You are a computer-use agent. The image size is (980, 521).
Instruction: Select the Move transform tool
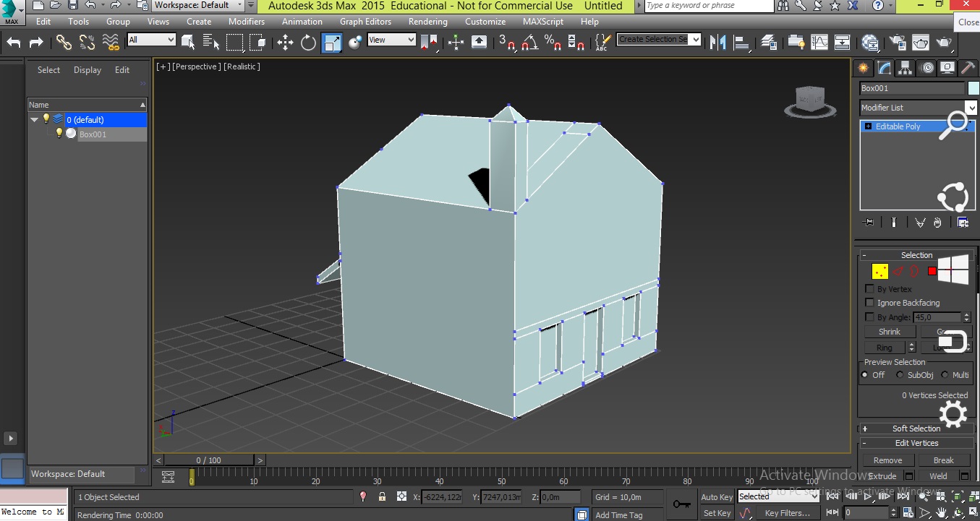coord(285,43)
